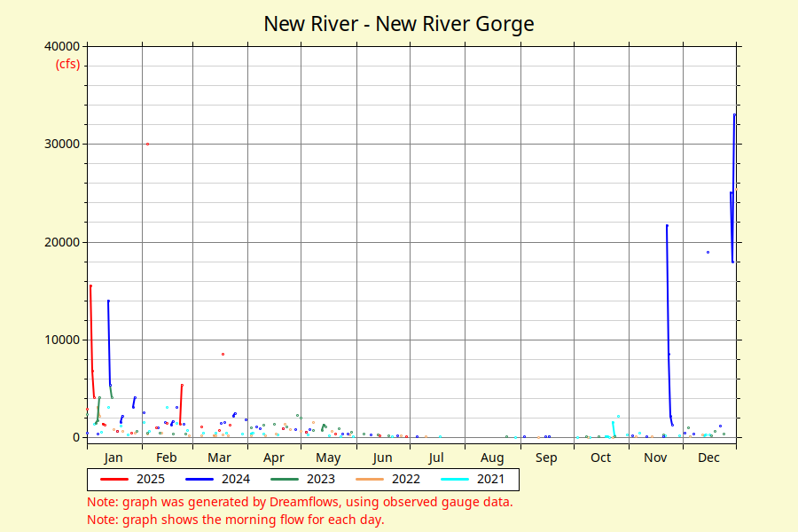The image size is (798, 532).
Task: Select the blue 2024 legend line
Action: click(199, 479)
